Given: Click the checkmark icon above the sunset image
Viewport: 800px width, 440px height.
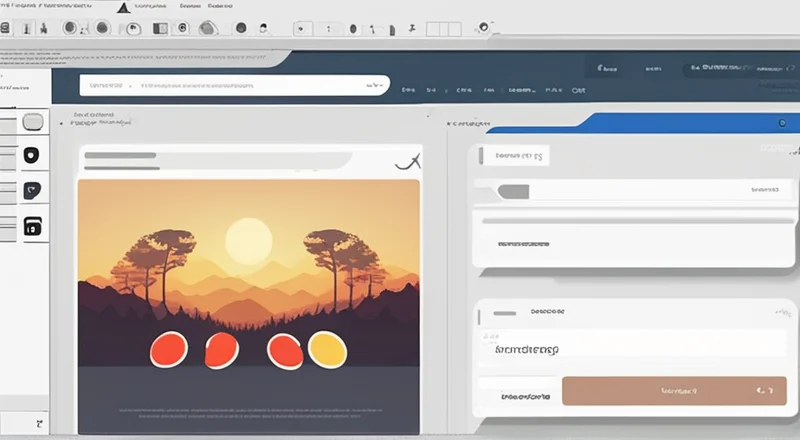Looking at the screenshot, I should point(408,161).
